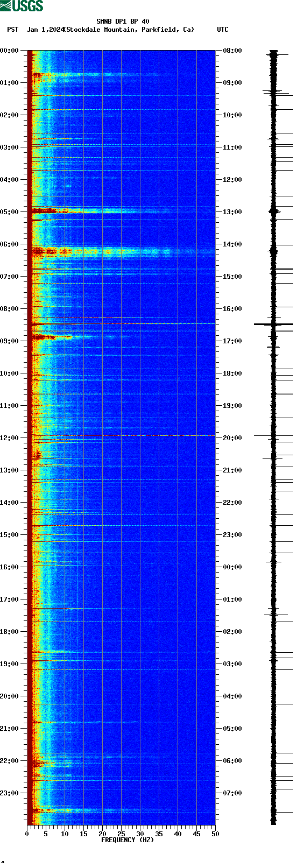Click the '08:00' UTC time label
297x868 pixels.
tap(232, 51)
